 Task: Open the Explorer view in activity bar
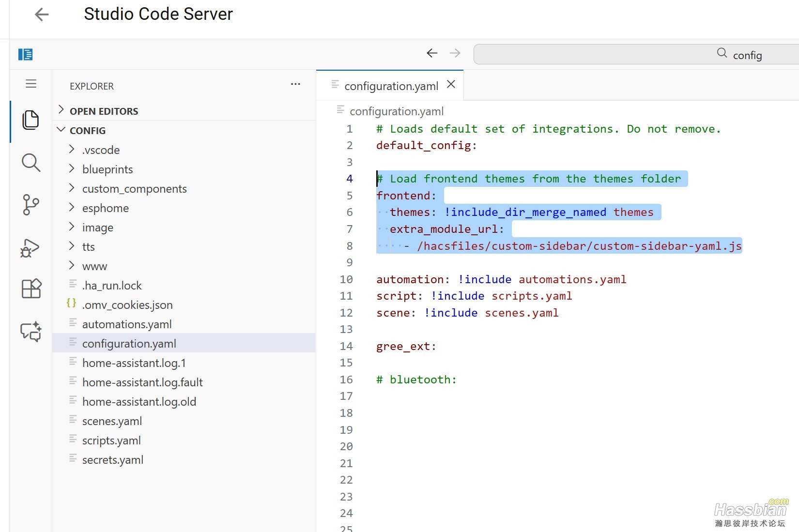click(31, 120)
